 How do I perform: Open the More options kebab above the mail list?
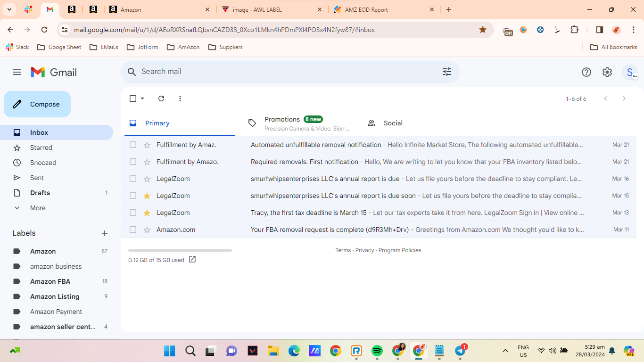point(180,99)
